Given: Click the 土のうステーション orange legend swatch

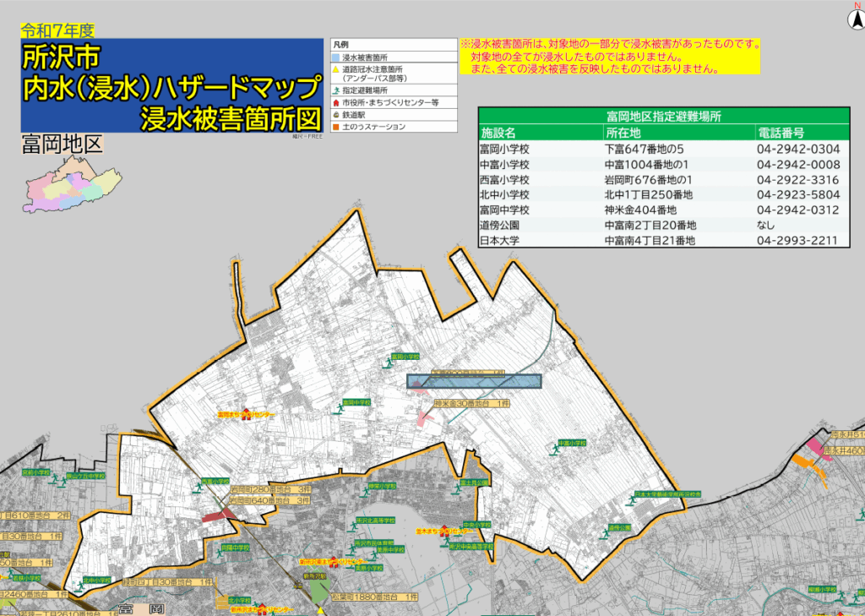Looking at the screenshot, I should (x=335, y=127).
